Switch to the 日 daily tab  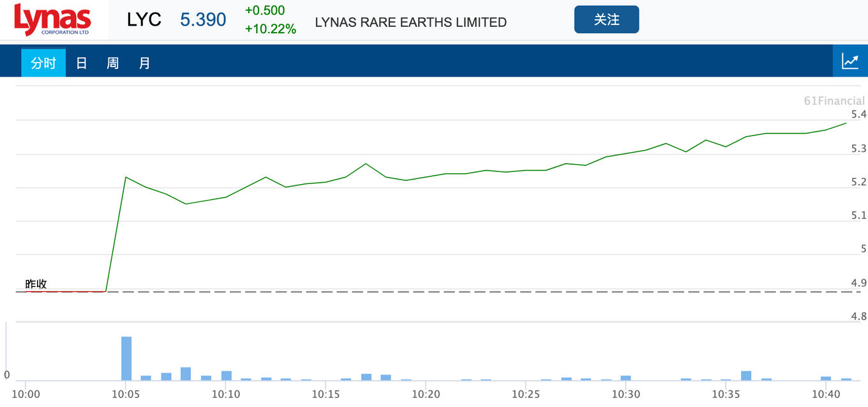tap(81, 63)
